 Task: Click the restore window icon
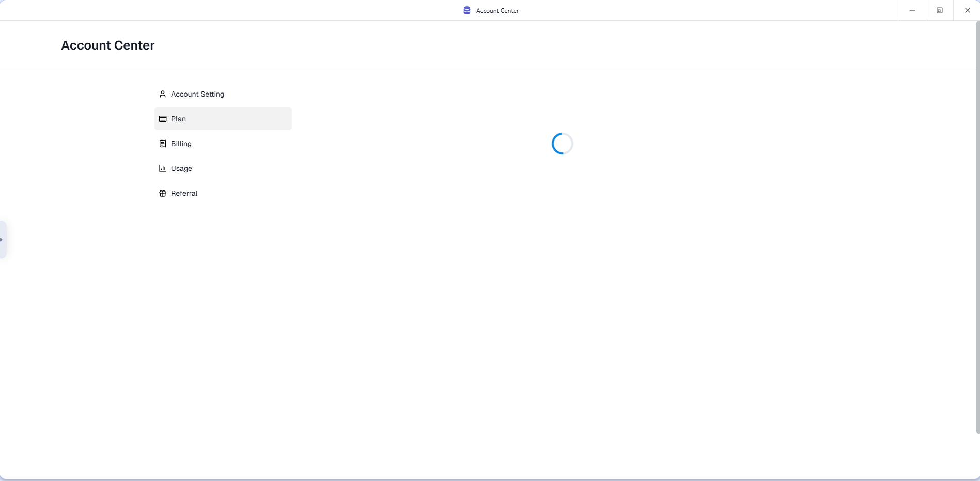pyautogui.click(x=939, y=10)
